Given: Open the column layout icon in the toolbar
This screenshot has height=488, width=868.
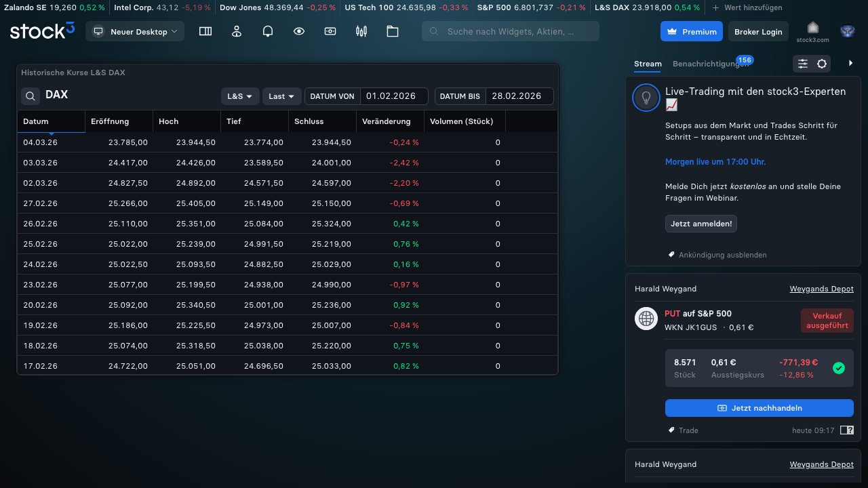Looking at the screenshot, I should tap(205, 31).
